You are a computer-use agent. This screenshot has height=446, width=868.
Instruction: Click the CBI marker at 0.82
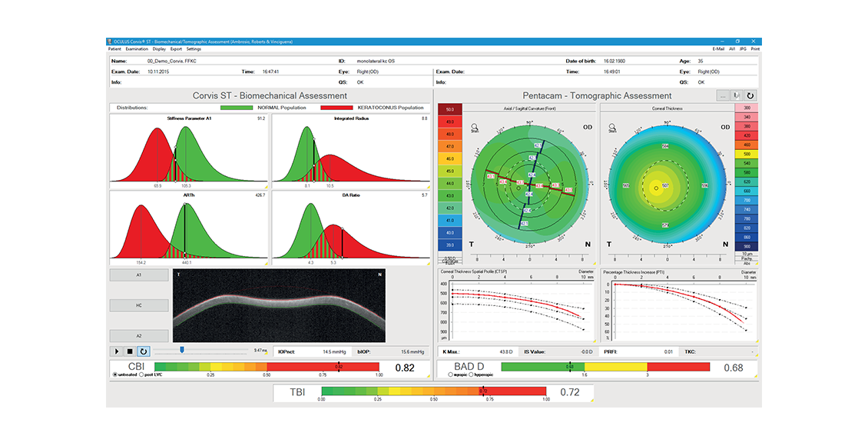[339, 367]
